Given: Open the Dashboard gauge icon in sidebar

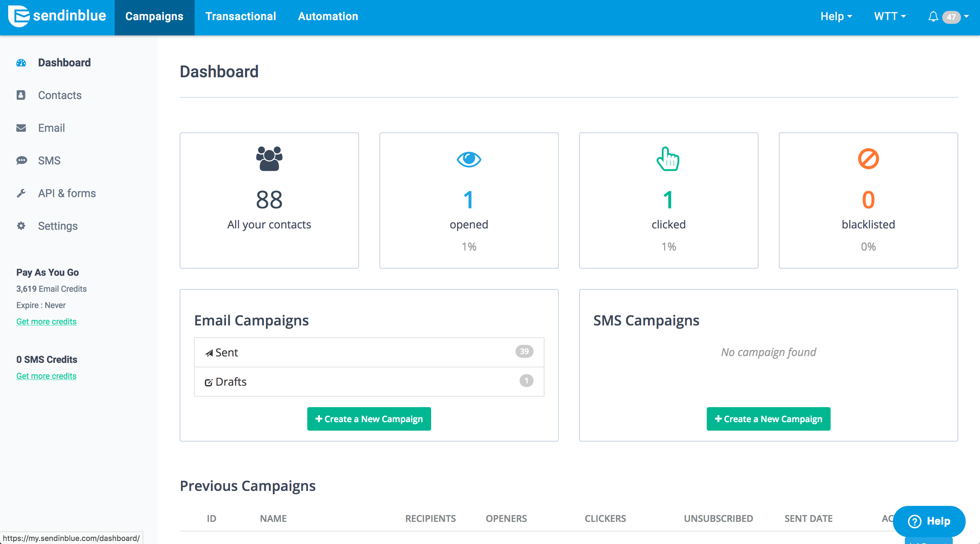Looking at the screenshot, I should 21,63.
